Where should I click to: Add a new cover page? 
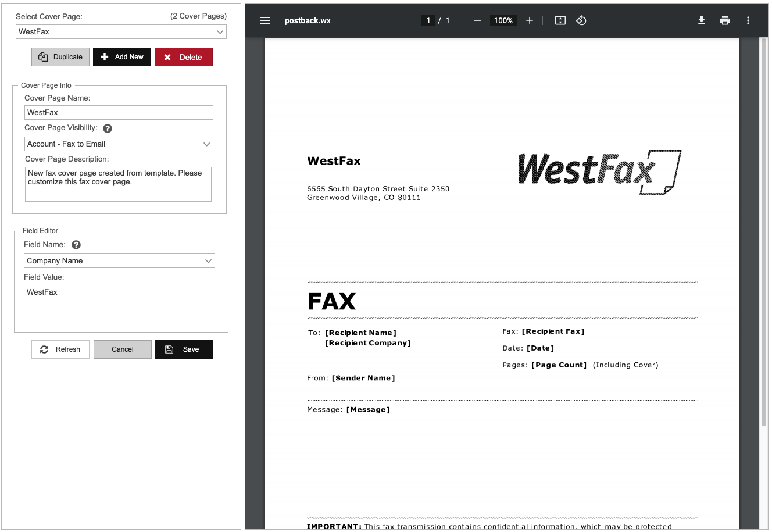122,57
